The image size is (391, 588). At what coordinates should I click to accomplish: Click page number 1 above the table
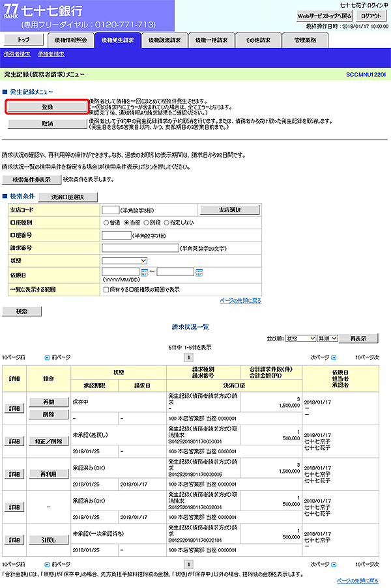pos(189,357)
